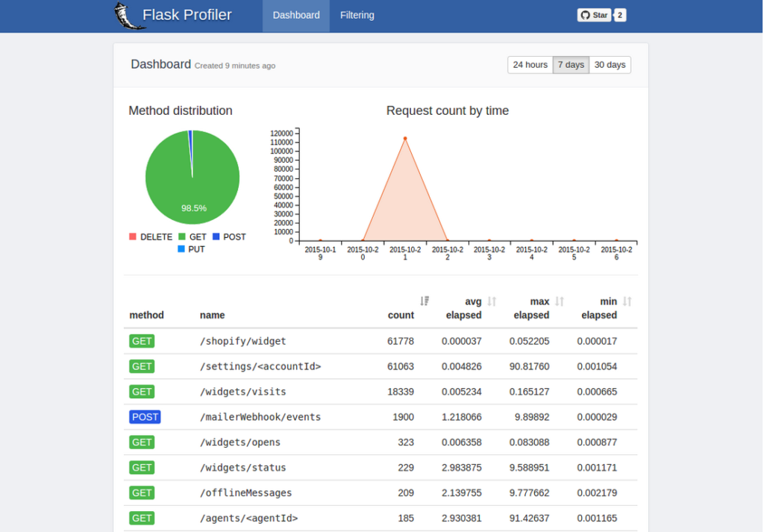The width and height of the screenshot is (764, 532).
Task: Select the 30 days time range
Action: pos(610,65)
